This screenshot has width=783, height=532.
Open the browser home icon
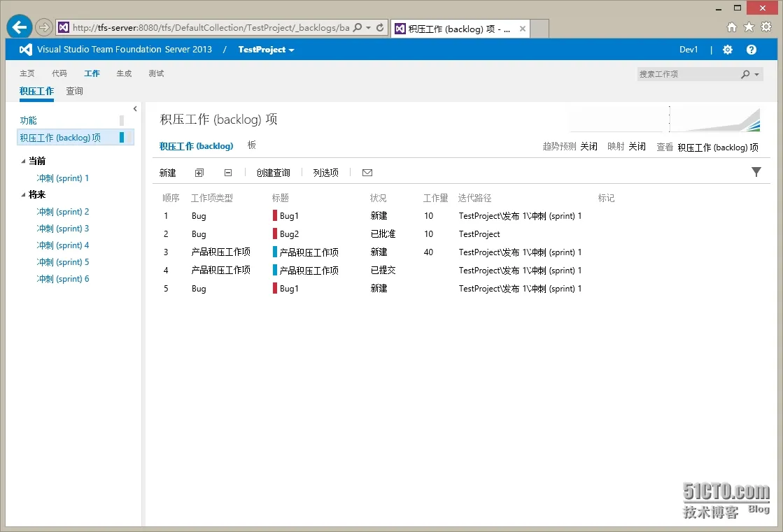click(731, 27)
